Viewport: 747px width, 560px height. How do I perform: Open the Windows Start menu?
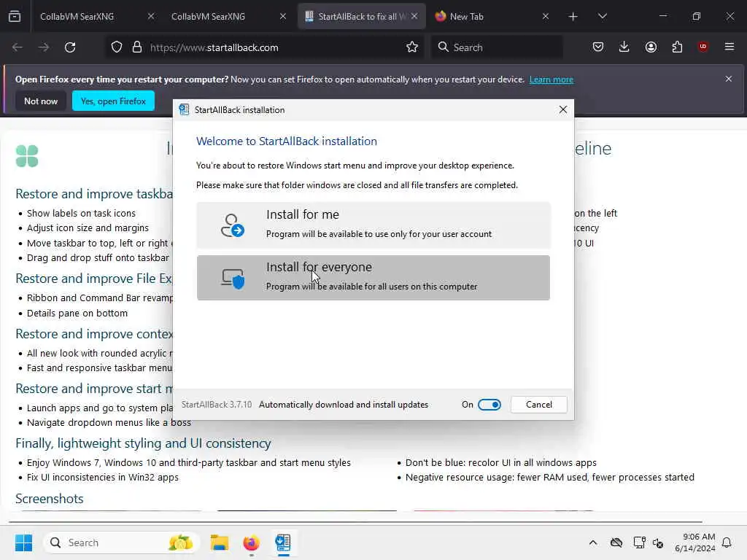tap(23, 542)
